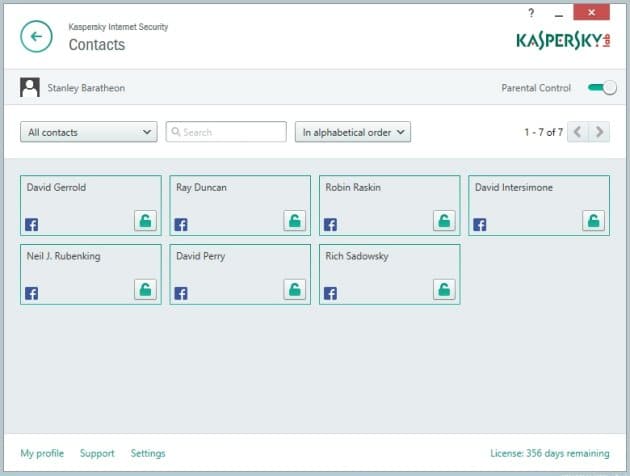Viewport: 630px width, 476px height.
Task: Open the All contacts filter dropdown
Action: click(x=89, y=132)
